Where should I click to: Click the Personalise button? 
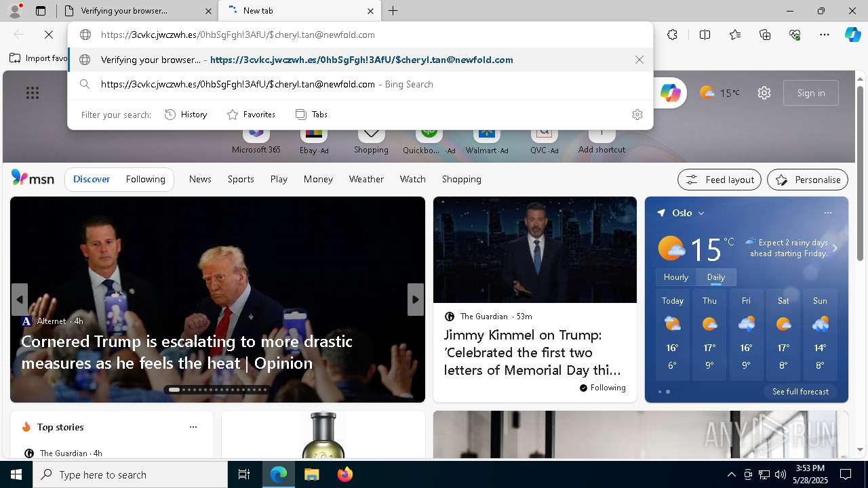pyautogui.click(x=808, y=180)
